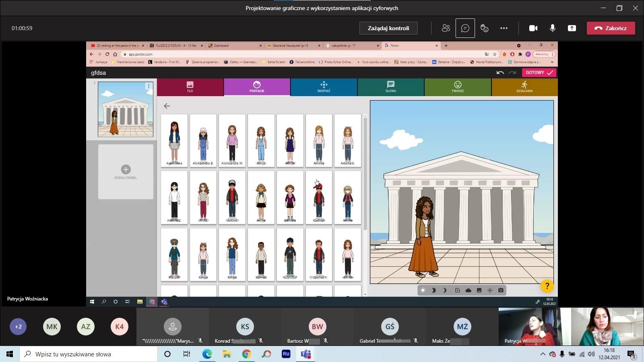Open the meeting chat panel
Image resolution: width=644 pixels, height=362 pixels.
tap(465, 28)
